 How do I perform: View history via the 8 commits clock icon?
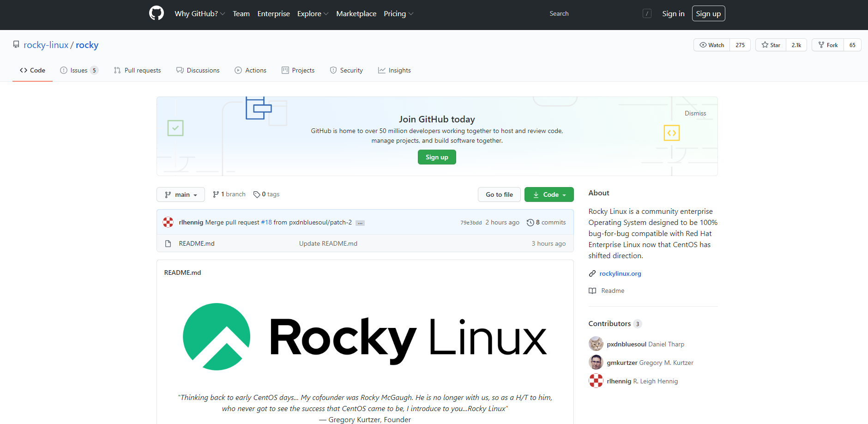(530, 222)
